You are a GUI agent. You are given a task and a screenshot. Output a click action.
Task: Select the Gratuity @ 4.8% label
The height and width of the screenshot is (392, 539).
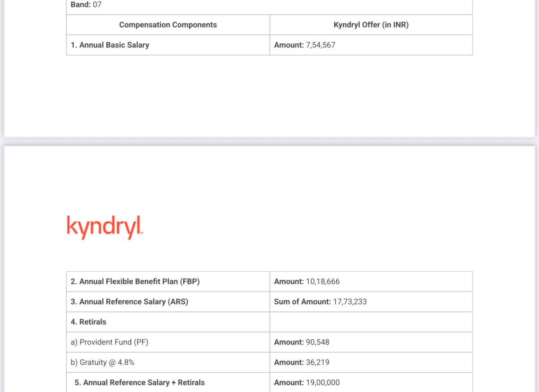[x=102, y=362]
